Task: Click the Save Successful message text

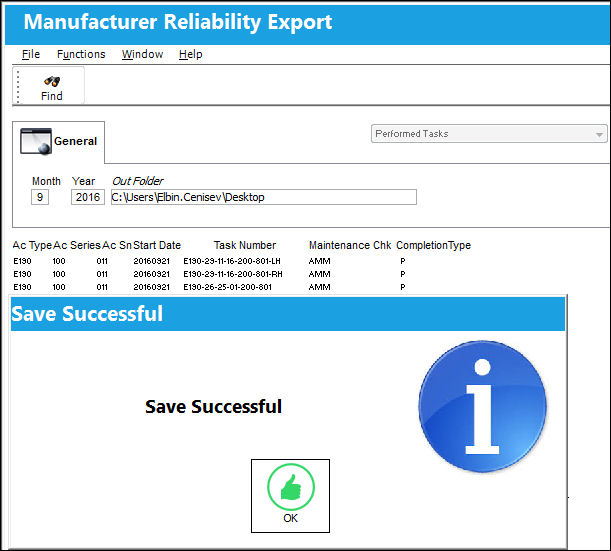Action: click(x=214, y=406)
